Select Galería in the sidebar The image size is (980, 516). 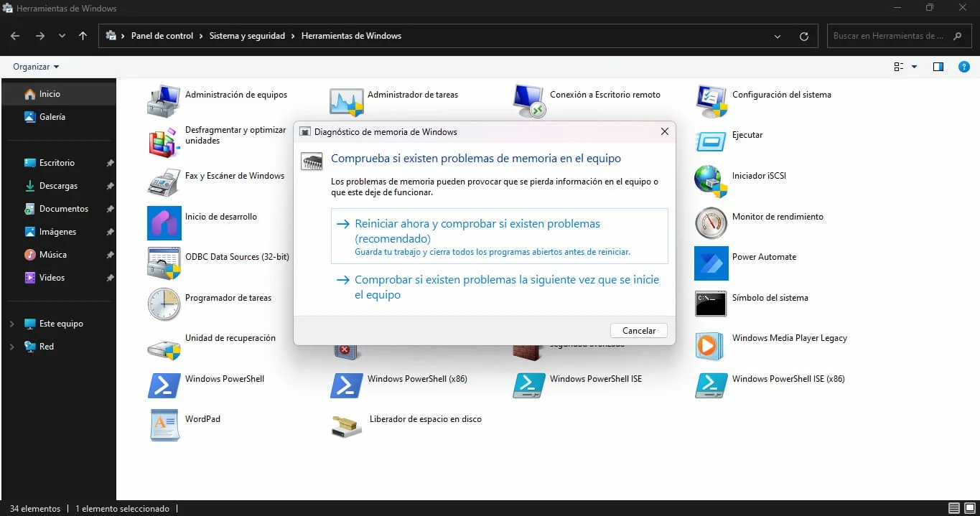click(58, 117)
